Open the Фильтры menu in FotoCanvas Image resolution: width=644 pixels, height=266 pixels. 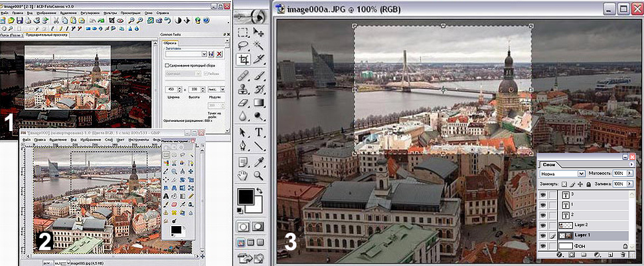(110, 13)
